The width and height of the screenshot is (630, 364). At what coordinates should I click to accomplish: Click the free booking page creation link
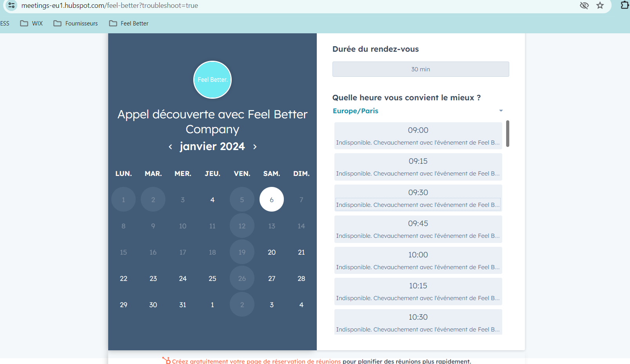[x=256, y=361]
